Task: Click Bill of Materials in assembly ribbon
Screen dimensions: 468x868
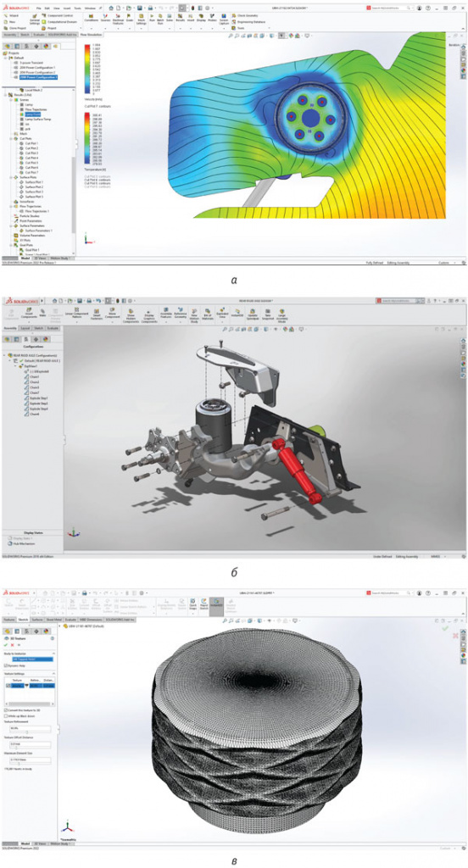Action: pyautogui.click(x=207, y=314)
